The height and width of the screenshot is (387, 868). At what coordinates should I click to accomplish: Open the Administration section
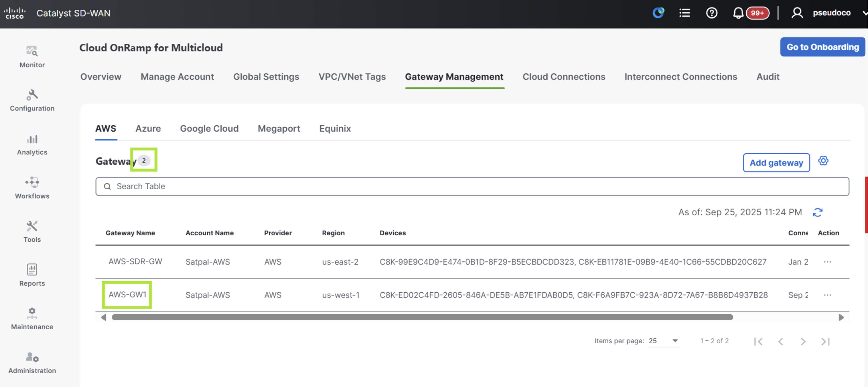tap(32, 363)
